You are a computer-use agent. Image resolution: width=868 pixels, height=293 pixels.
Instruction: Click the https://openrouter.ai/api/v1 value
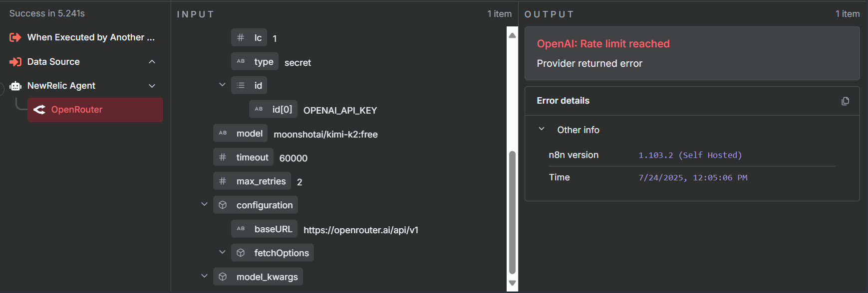click(361, 230)
